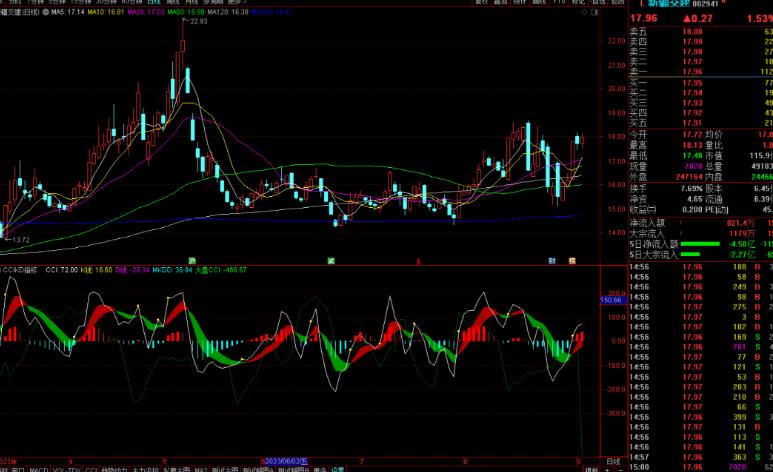The image size is (773, 472).
Task: Click the MA5: 17.14 legend label
Action: (68, 11)
